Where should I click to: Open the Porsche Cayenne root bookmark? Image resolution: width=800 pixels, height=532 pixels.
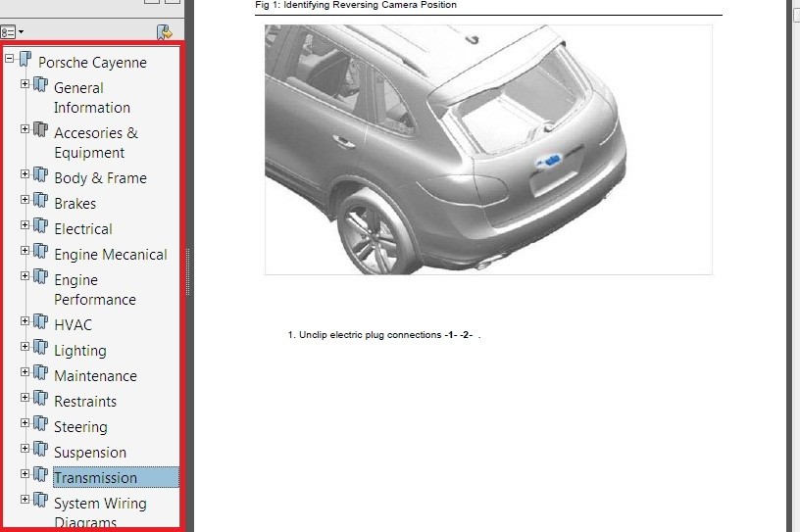coord(92,63)
